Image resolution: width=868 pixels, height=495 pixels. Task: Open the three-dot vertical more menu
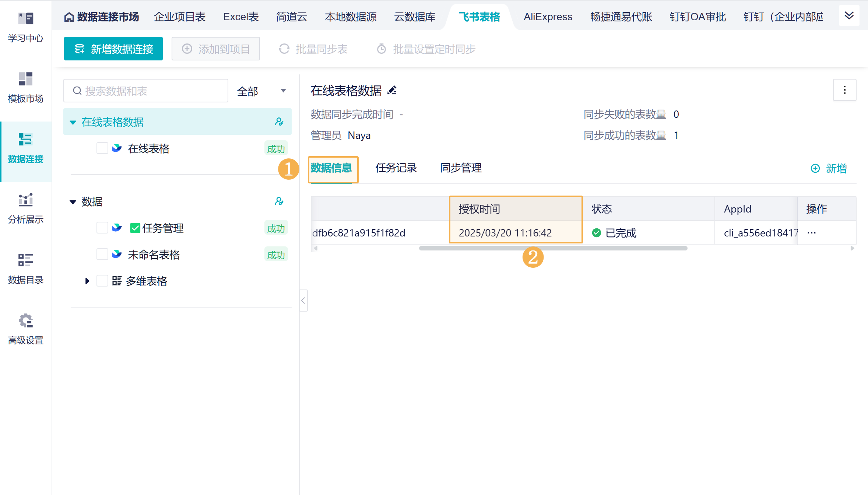844,90
